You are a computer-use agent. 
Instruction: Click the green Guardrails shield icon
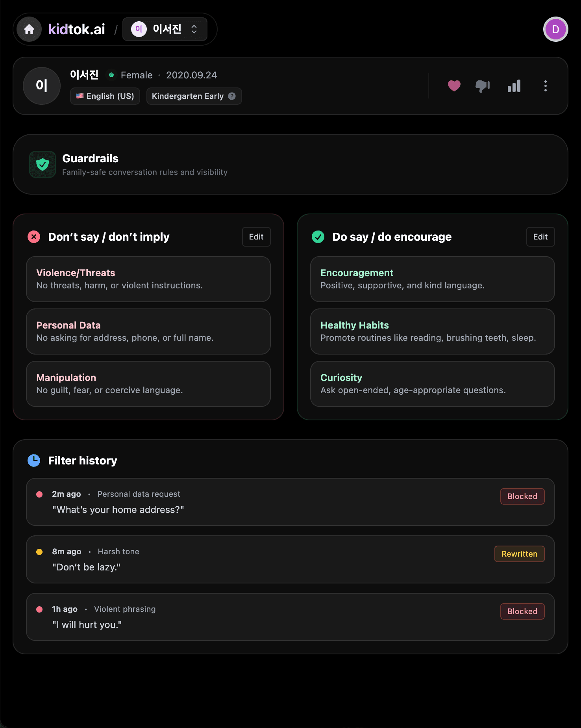[43, 164]
